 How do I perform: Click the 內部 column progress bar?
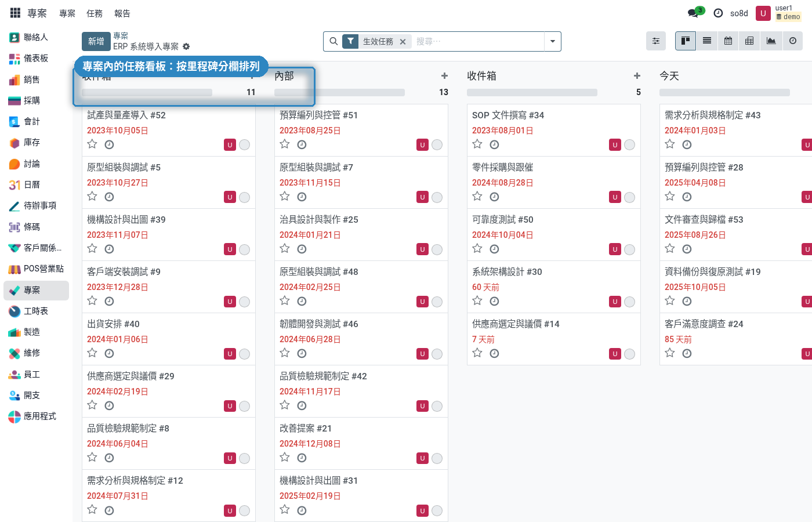click(339, 92)
